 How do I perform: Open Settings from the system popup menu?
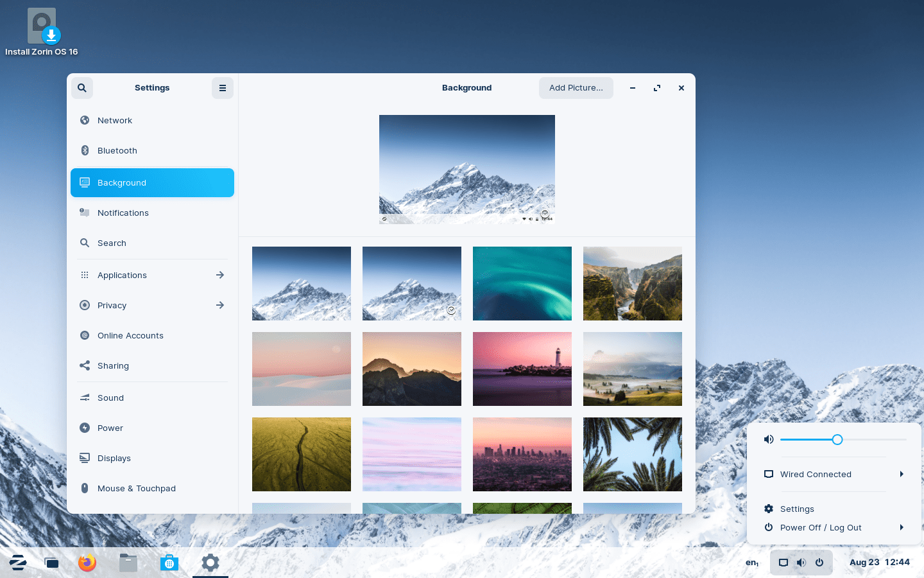(797, 509)
